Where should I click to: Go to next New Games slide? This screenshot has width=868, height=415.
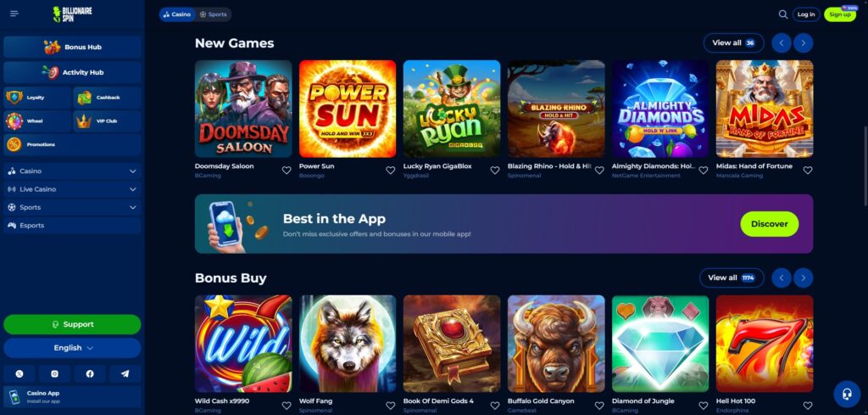tap(804, 42)
